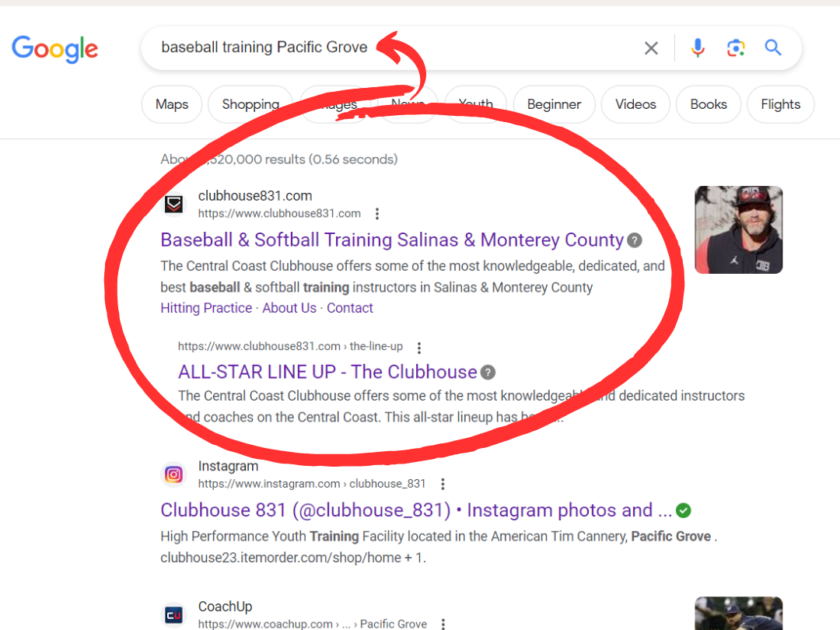
Task: Open info icon beside ALL-STAR LINE UP title
Action: 488,373
